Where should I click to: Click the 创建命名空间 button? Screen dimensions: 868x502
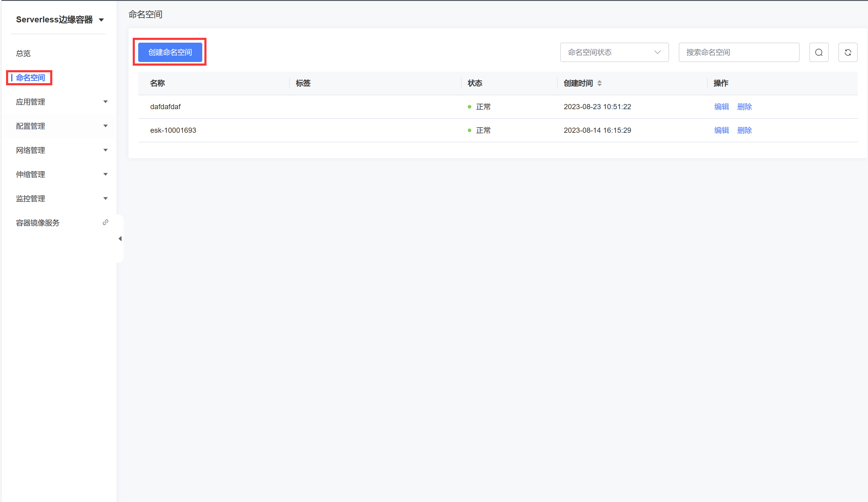tap(170, 52)
